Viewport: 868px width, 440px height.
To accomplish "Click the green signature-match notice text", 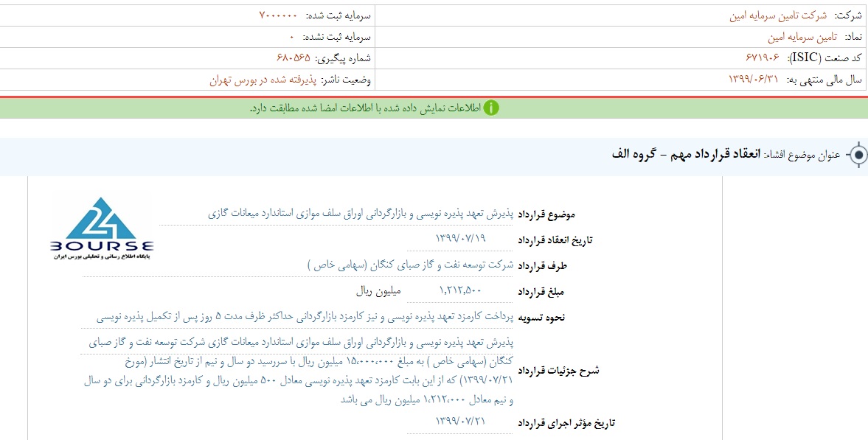I will point(365,108).
